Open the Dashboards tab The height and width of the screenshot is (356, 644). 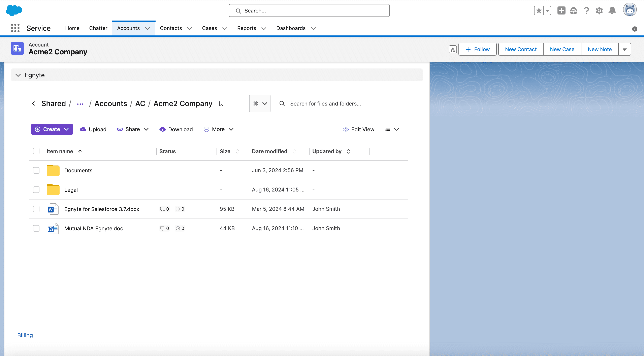click(291, 28)
